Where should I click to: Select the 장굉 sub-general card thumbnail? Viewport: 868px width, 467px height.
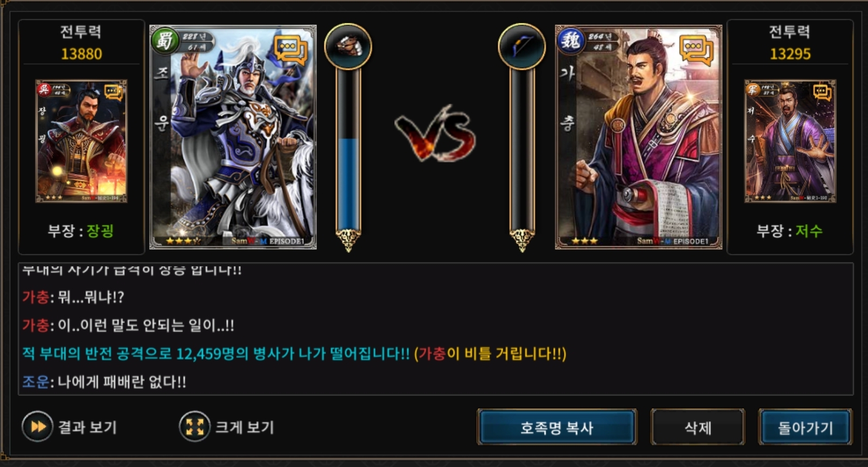pyautogui.click(x=81, y=141)
